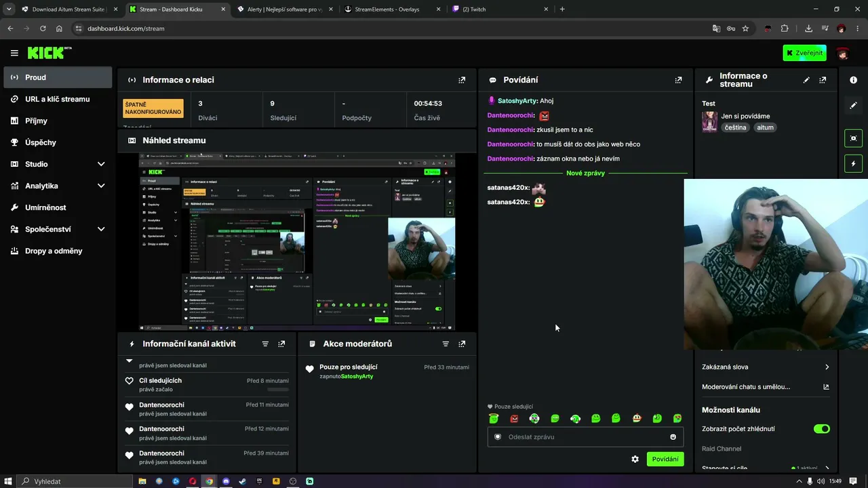Screen dimensions: 868x488
Task: Click the aitum tag chip
Action: point(765,127)
